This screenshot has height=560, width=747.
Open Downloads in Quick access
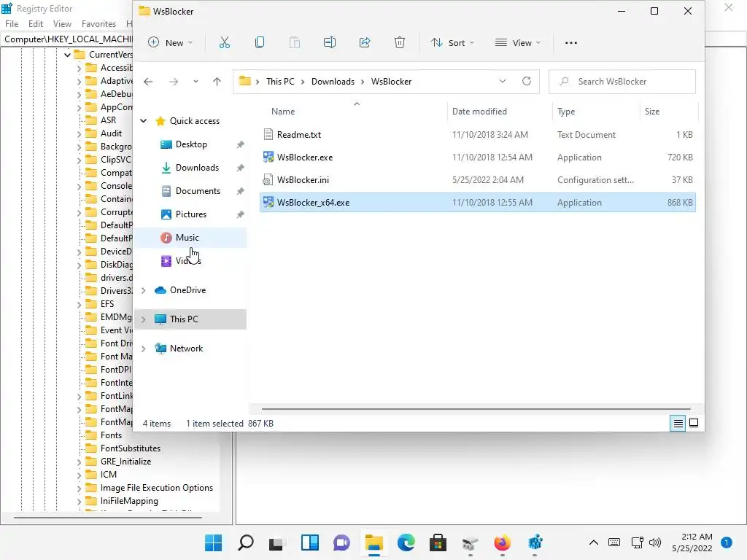197,168
